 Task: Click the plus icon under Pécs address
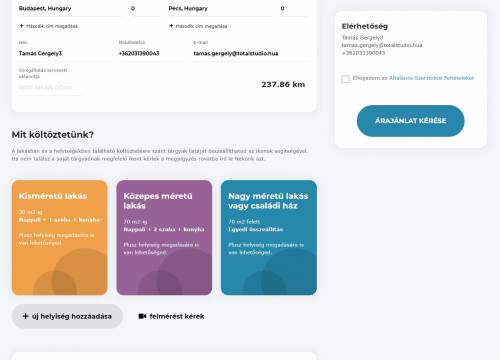(171, 26)
